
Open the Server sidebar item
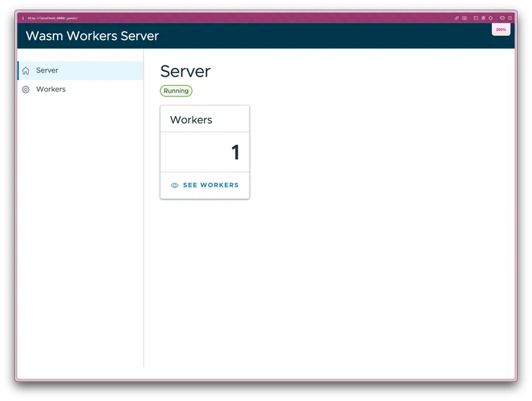point(47,70)
